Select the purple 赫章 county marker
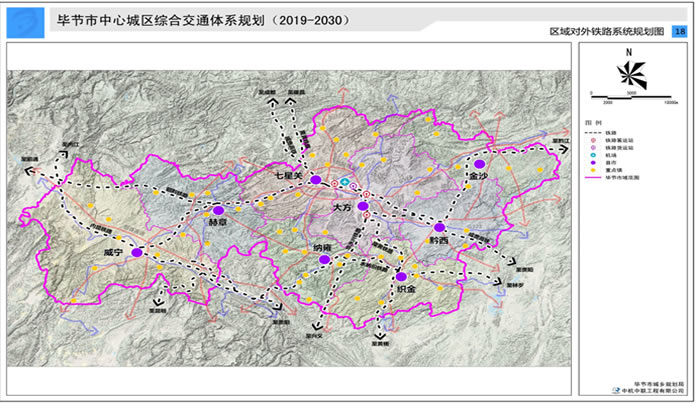Image resolution: width=700 pixels, height=408 pixels. [217, 210]
